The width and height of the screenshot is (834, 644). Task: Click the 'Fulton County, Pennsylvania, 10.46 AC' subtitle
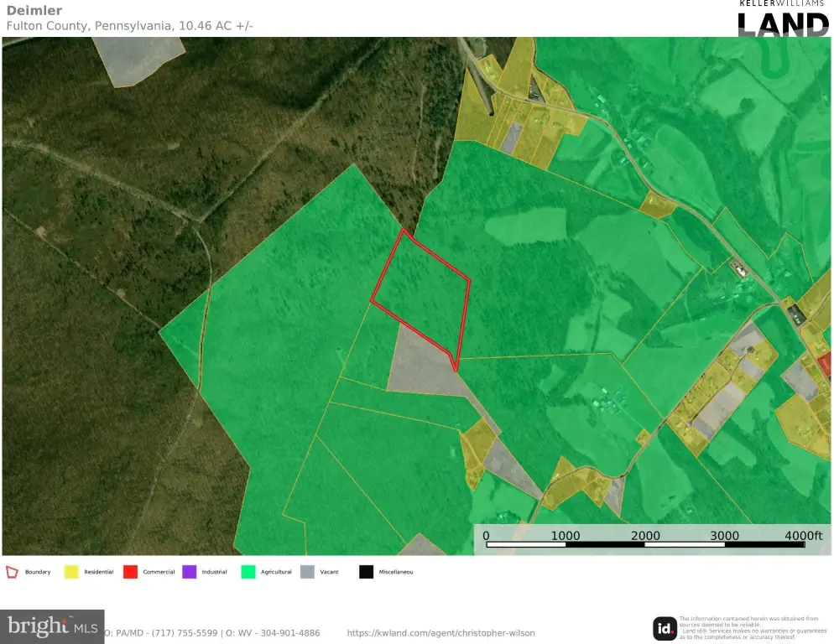click(129, 25)
